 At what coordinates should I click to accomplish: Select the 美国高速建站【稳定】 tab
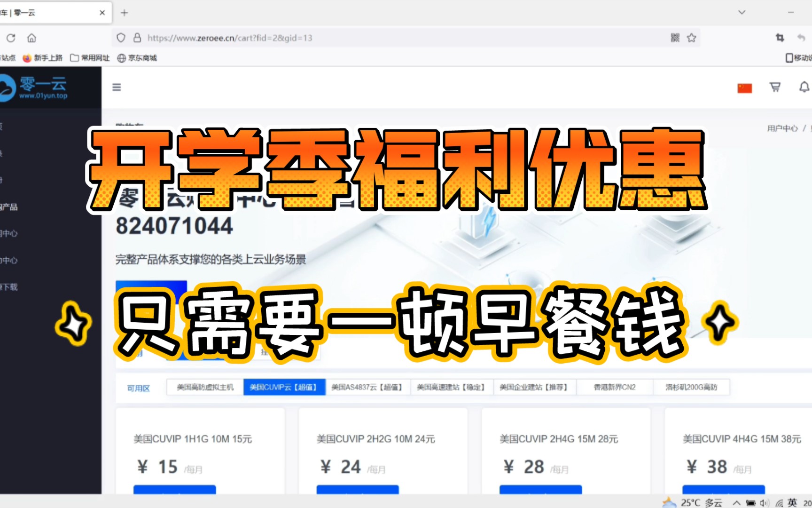[452, 387]
